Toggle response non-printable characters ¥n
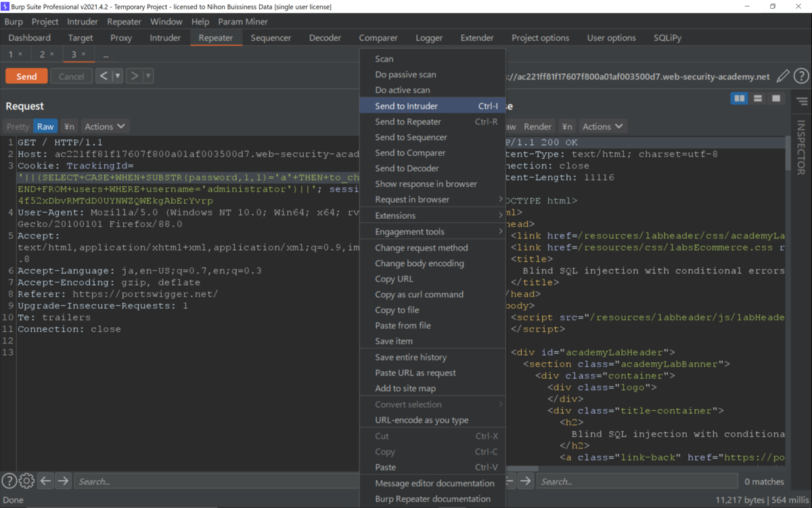 coord(567,127)
